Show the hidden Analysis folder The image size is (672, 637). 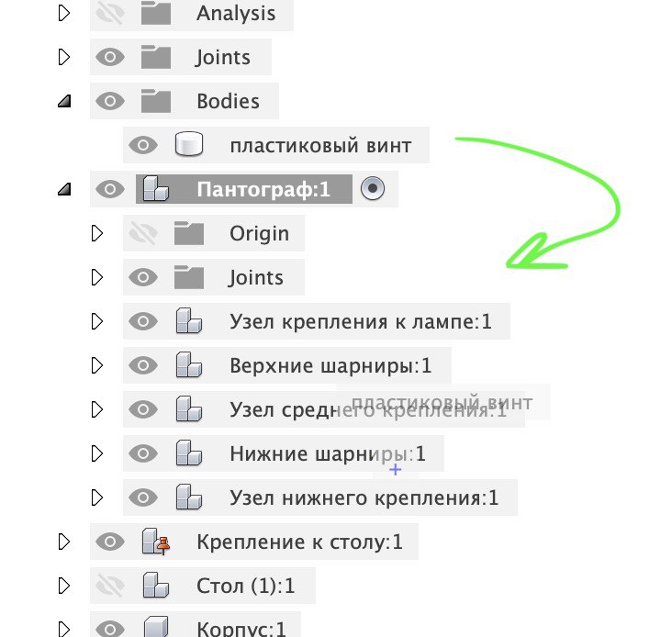tap(110, 14)
